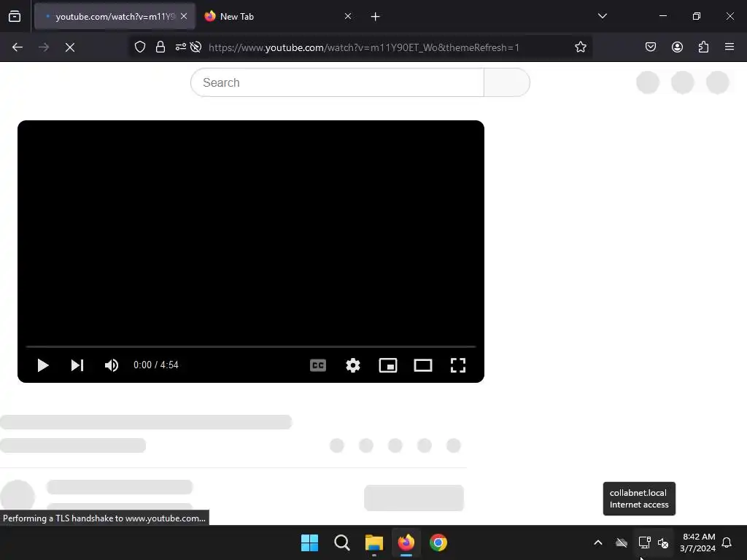Open site permissions icon
This screenshot has width=747, height=560.
(x=181, y=47)
